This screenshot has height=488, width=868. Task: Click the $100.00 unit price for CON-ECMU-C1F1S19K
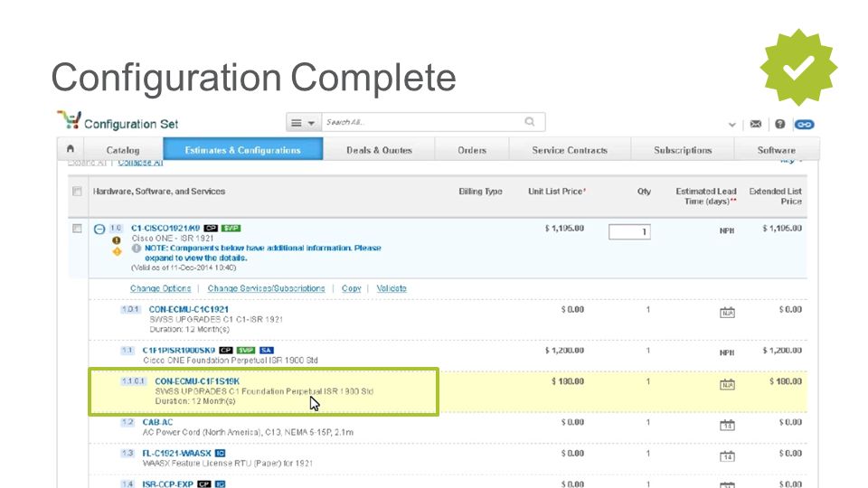click(x=568, y=381)
